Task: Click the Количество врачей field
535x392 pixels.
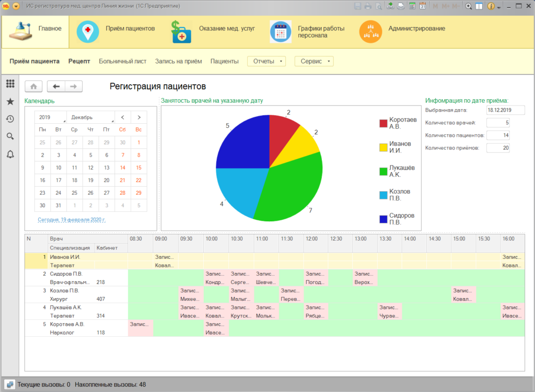Action: (498, 123)
